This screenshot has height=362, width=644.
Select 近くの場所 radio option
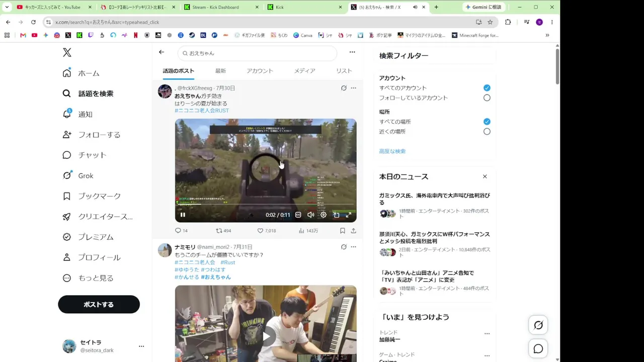point(487,132)
